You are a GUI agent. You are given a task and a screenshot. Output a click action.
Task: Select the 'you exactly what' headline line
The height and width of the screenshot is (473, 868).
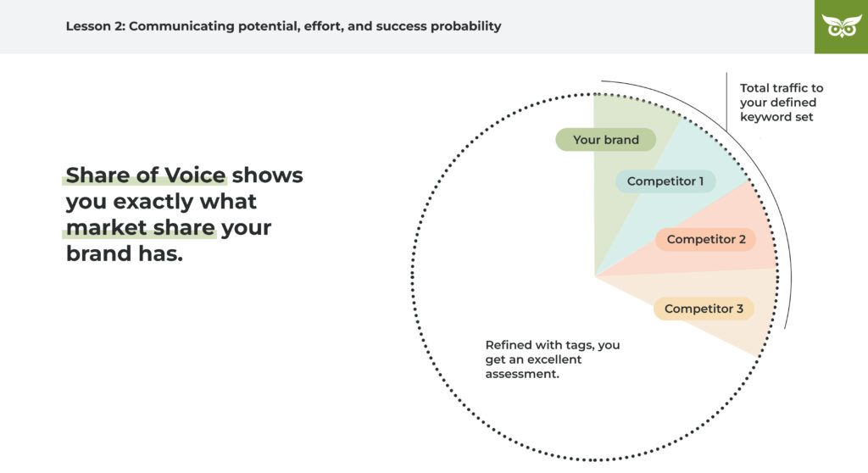click(161, 202)
